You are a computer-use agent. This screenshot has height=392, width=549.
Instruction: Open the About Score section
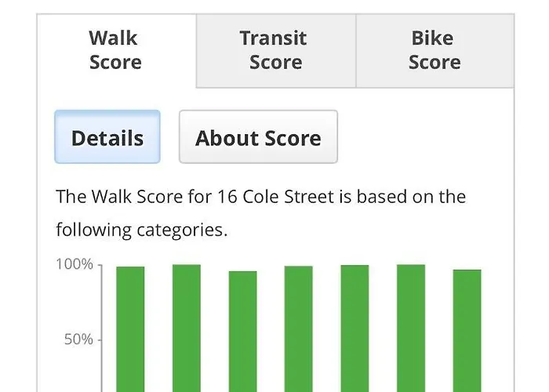pos(258,138)
